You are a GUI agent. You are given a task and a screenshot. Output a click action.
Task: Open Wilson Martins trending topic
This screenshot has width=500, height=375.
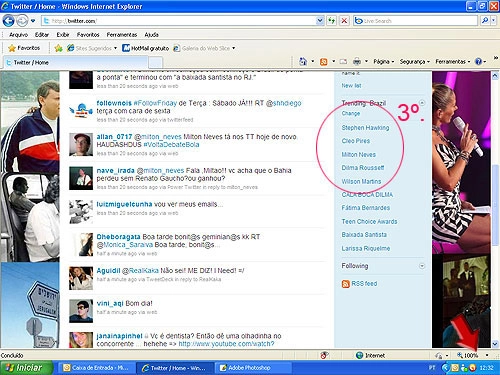(361, 182)
